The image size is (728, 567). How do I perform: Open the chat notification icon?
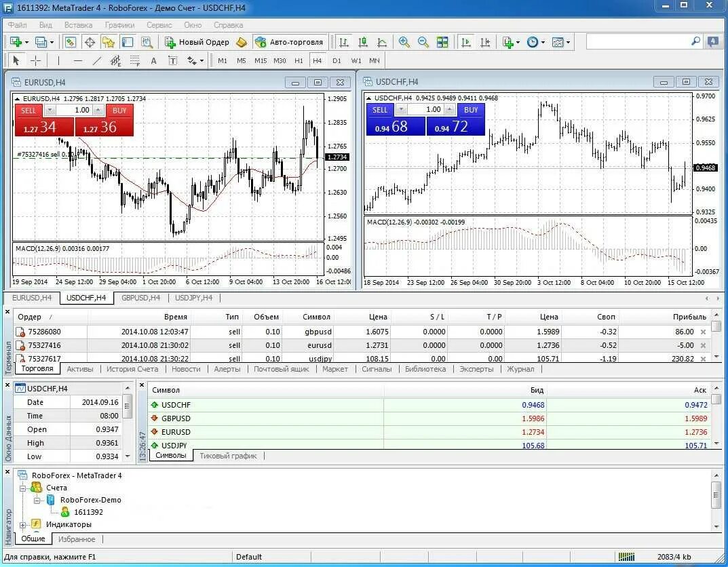pyautogui.click(x=712, y=42)
